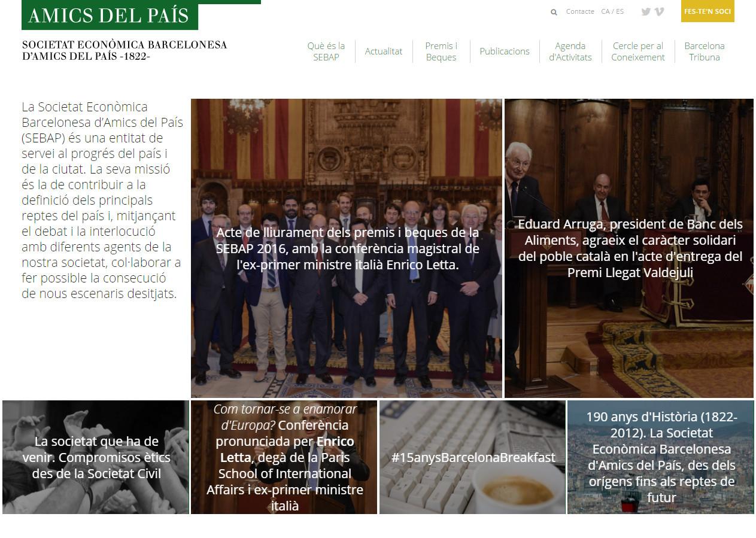756x538 pixels.
Task: Open the Premis i Beques section
Action: coord(441,51)
